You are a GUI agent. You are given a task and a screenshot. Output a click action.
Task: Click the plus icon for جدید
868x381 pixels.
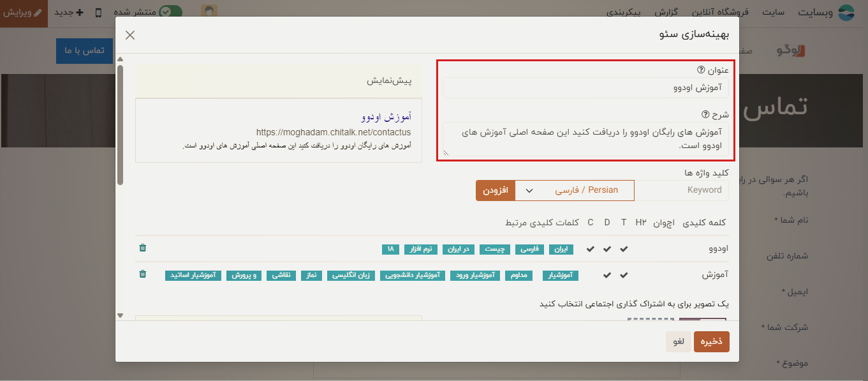[x=80, y=13]
